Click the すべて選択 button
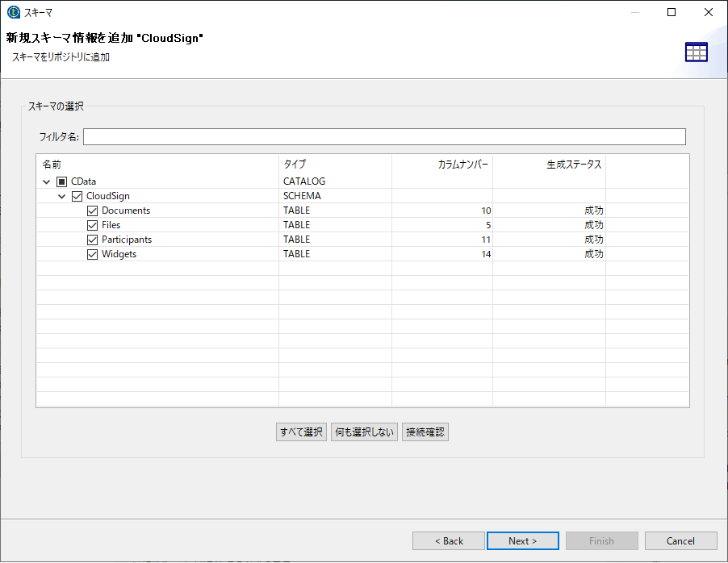This screenshot has width=728, height=563. (301, 432)
